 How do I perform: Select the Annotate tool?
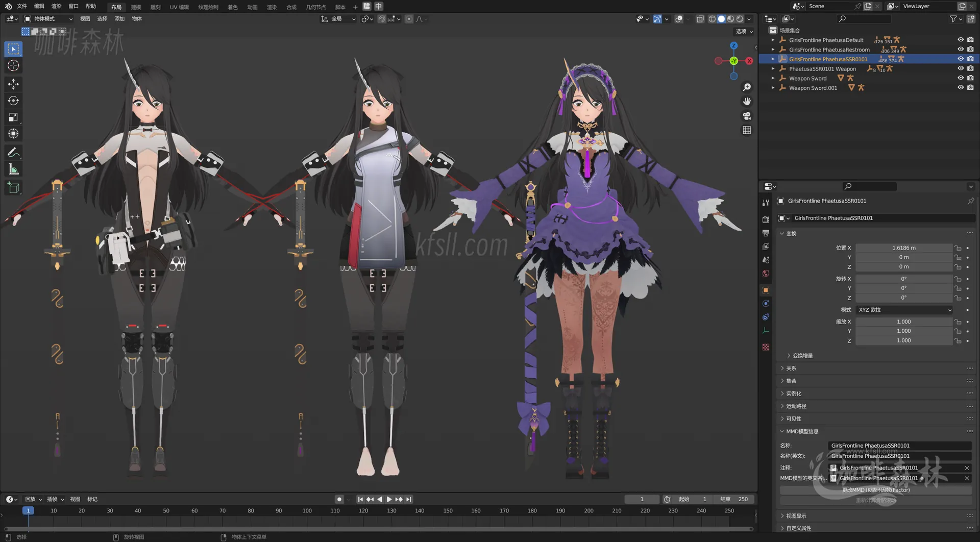coord(13,152)
